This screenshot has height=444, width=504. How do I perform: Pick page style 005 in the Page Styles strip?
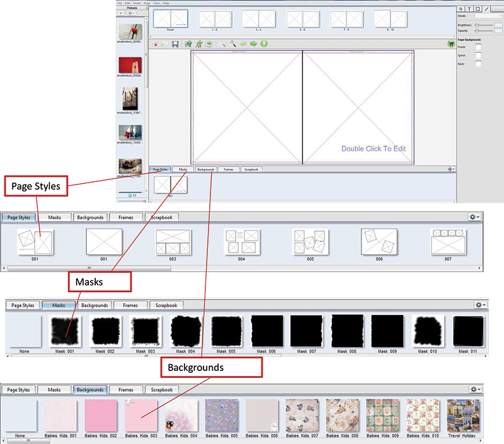310,242
